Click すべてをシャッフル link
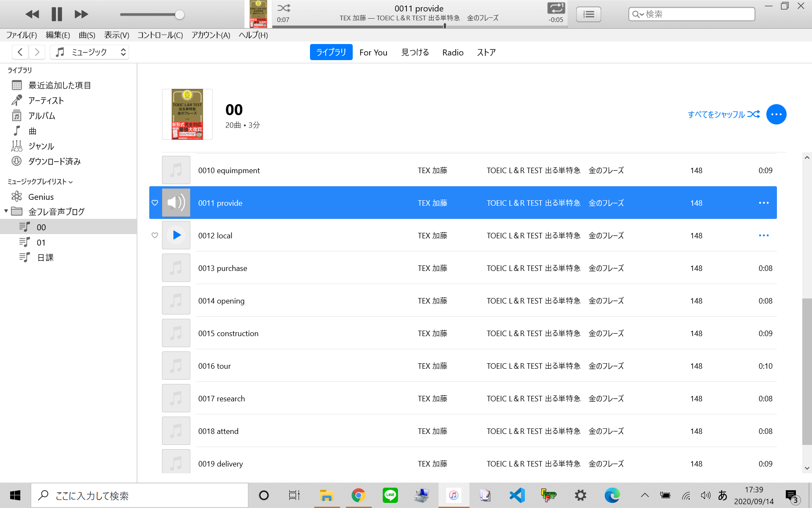The image size is (812, 508). (x=724, y=114)
